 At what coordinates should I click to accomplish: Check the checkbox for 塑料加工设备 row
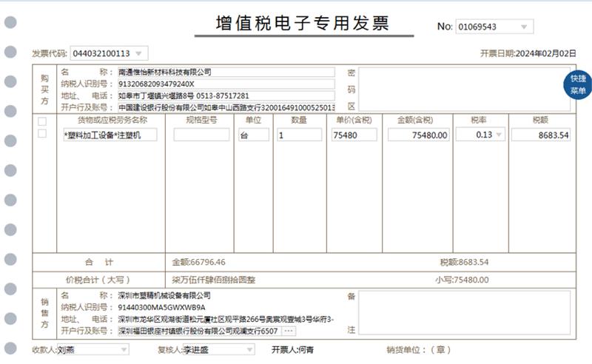tap(42, 134)
